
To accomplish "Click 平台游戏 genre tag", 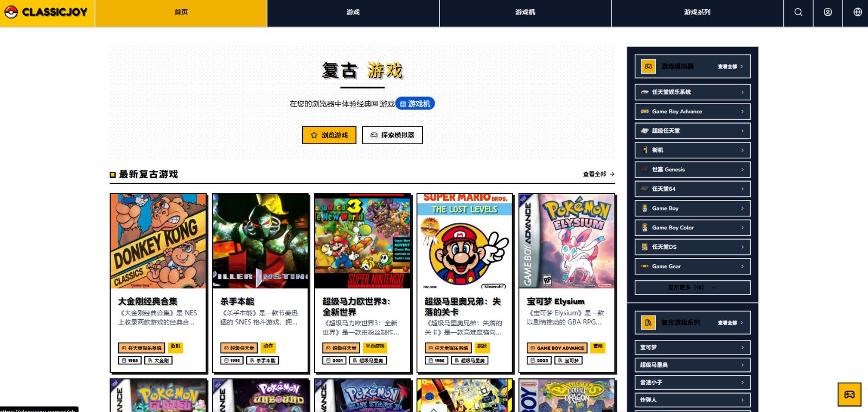I will (x=375, y=346).
